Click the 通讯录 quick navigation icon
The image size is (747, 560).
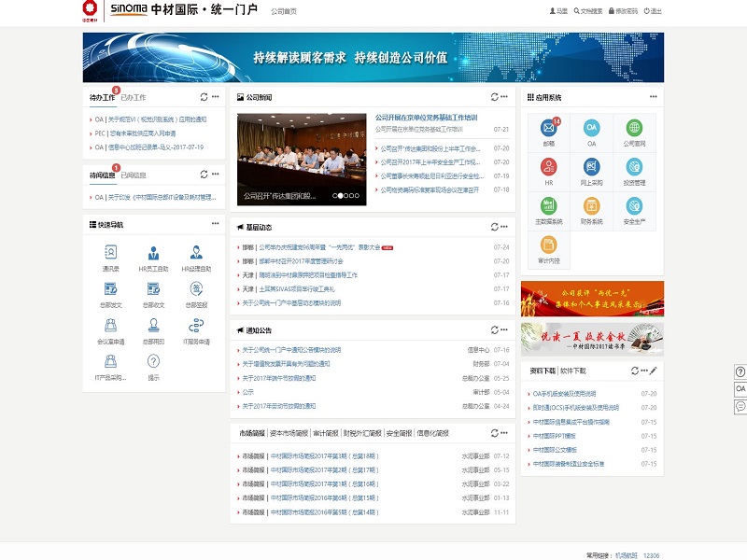(111, 252)
